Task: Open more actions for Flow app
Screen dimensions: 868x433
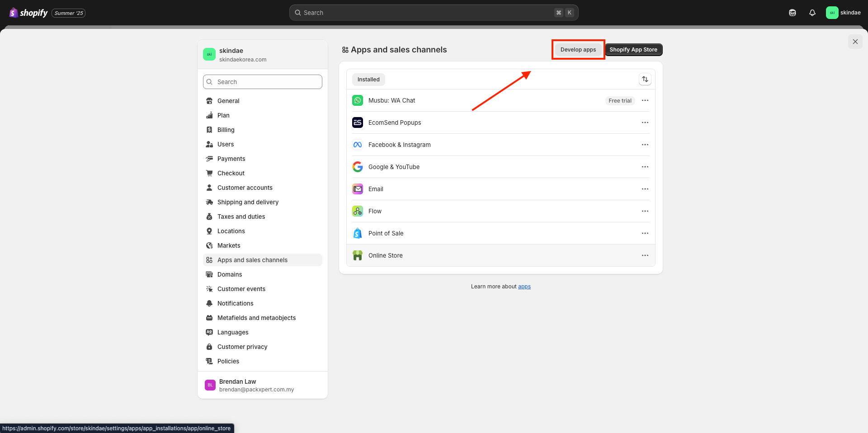Action: pyautogui.click(x=645, y=211)
